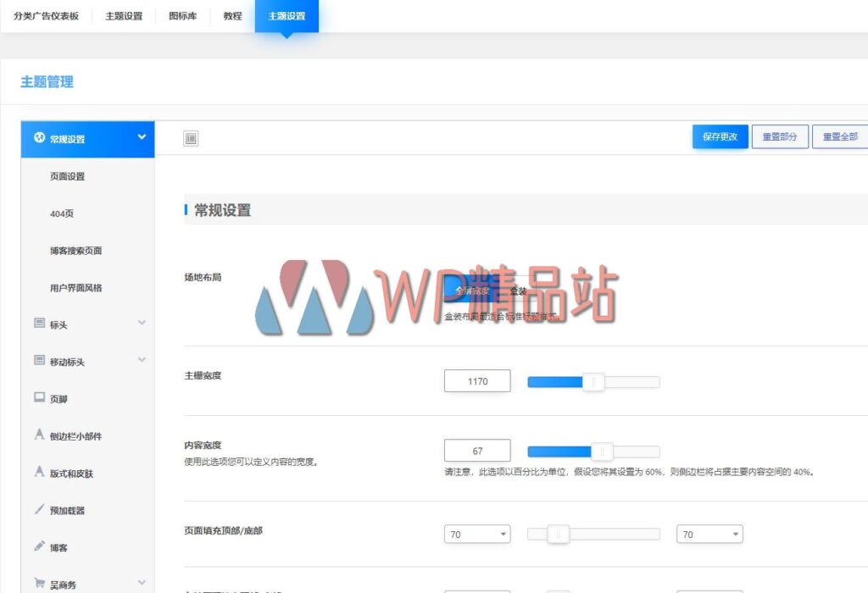Click the 博客 blog pen icon
The image size is (868, 593).
tap(40, 547)
